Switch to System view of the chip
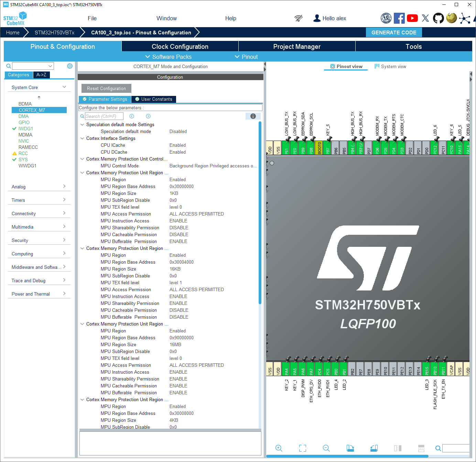This screenshot has width=476, height=462. click(x=390, y=66)
